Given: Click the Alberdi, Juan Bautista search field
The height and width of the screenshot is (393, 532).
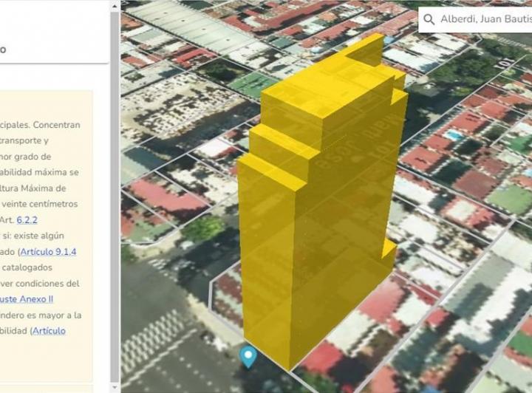Looking at the screenshot, I should coord(484,19).
